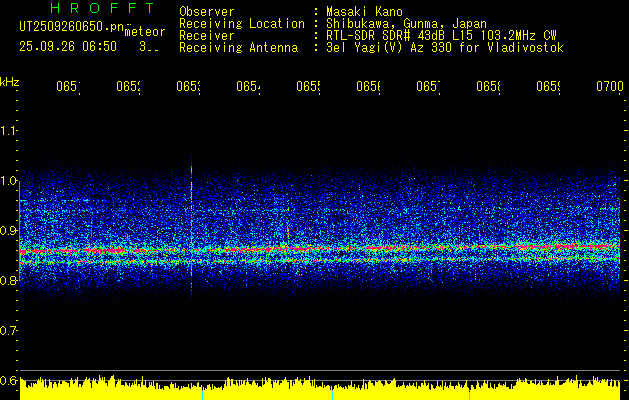Click the 0659 time marker
The height and width of the screenshot is (400, 629).
[549, 86]
